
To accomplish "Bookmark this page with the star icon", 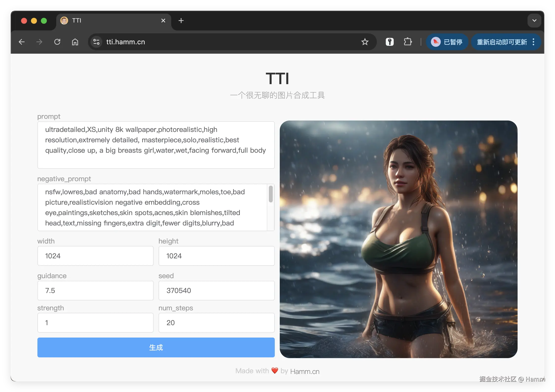I will coord(365,42).
